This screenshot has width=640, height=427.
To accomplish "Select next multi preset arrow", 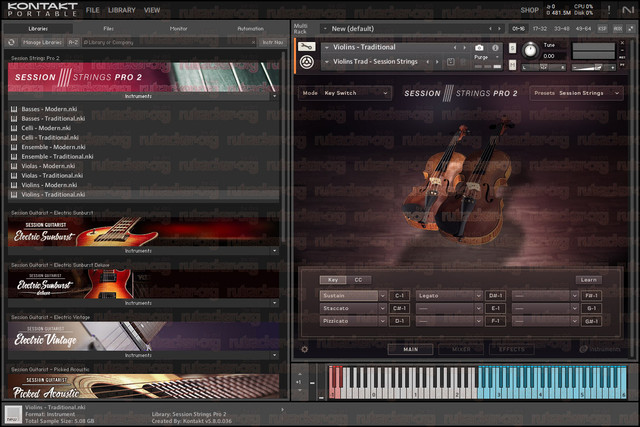I will tap(499, 29).
